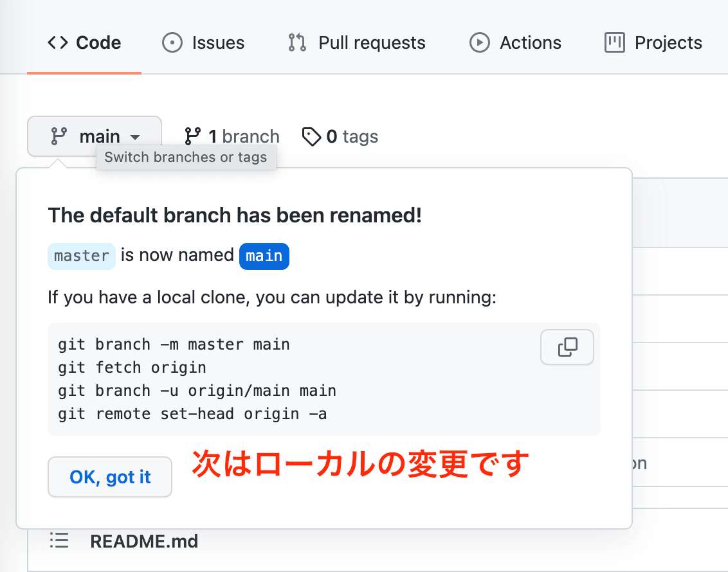
Task: Click the master branch label
Action: point(81,256)
